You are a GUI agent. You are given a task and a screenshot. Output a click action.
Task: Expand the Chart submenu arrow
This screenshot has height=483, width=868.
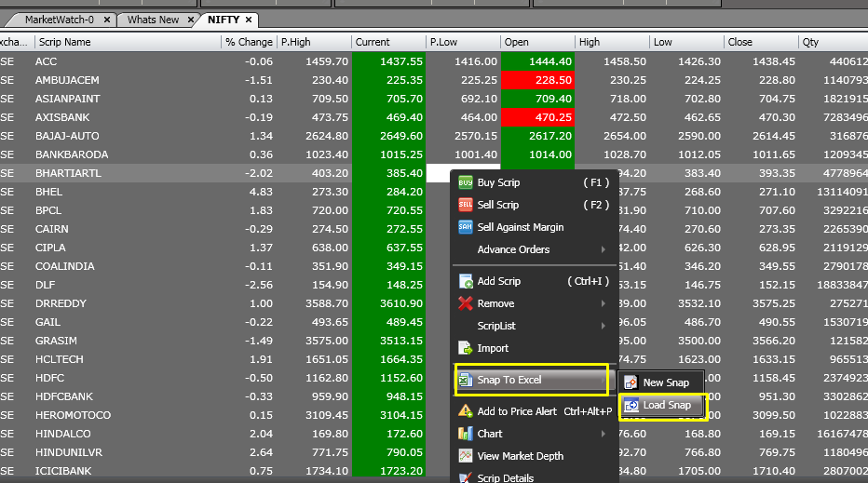[604, 434]
